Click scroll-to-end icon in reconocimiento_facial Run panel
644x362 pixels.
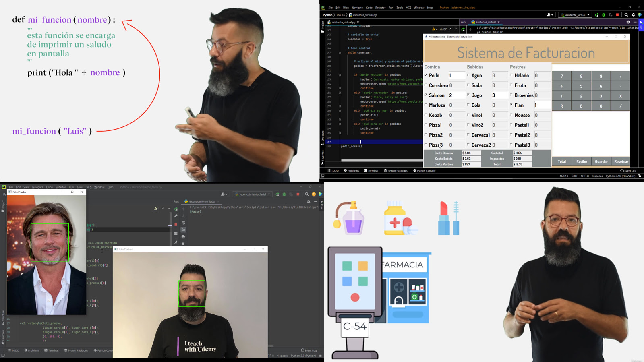pyautogui.click(x=183, y=230)
